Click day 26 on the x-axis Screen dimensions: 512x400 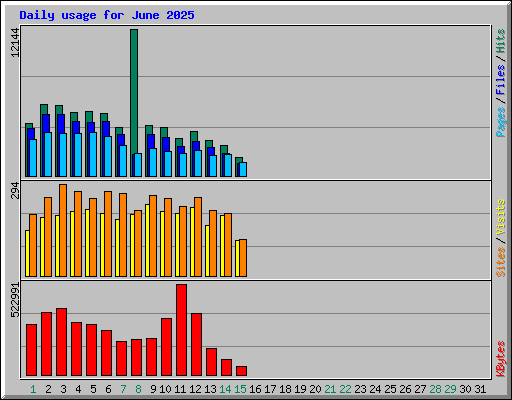pyautogui.click(x=405, y=389)
